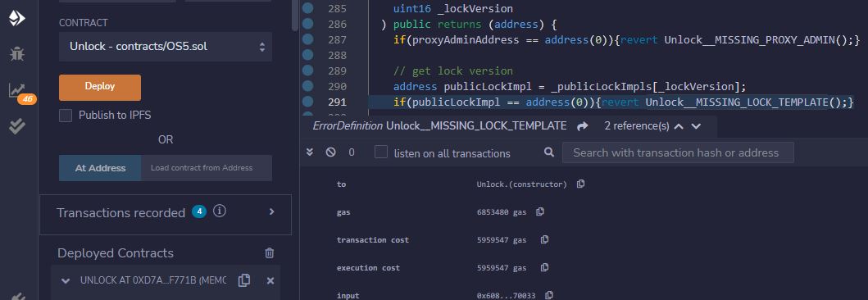868x300 pixels.
Task: Delete all deployed contracts with trash icon
Action: (x=270, y=253)
